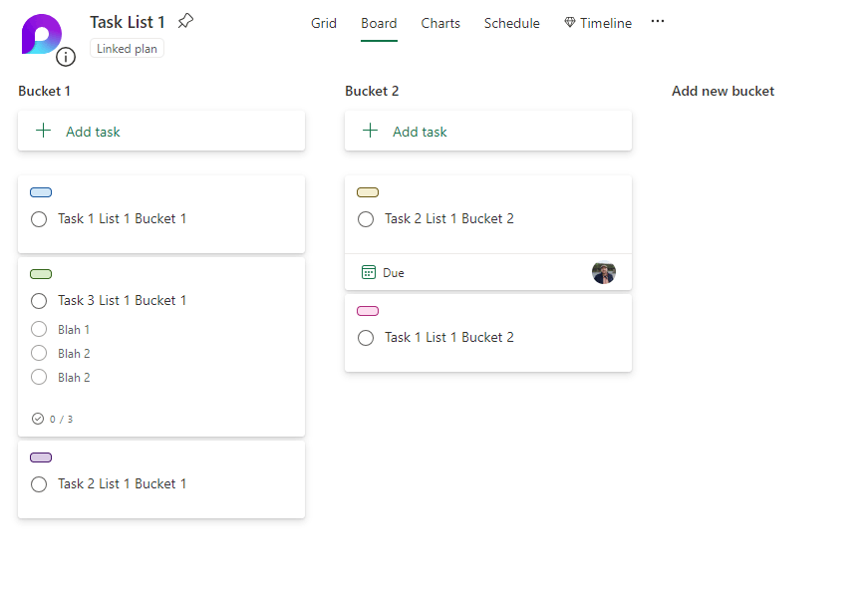This screenshot has width=868, height=607.
Task: Click the assignee avatar on Task 2
Action: pos(603,272)
